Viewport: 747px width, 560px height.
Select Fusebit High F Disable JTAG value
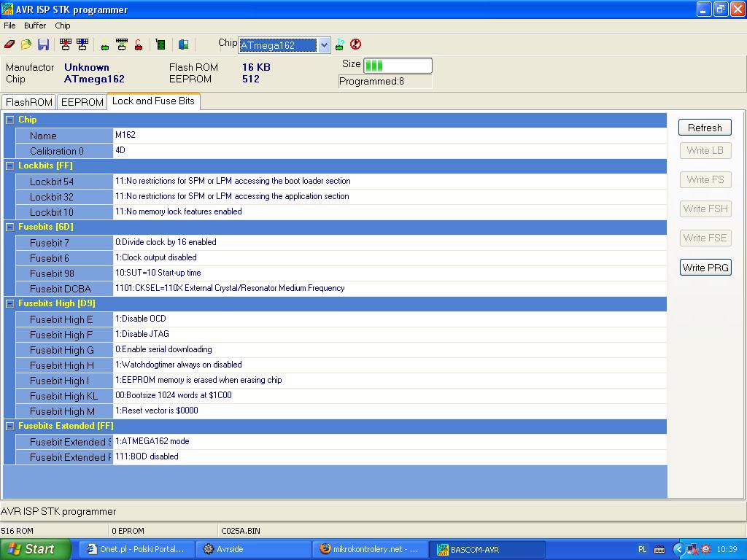(390, 334)
